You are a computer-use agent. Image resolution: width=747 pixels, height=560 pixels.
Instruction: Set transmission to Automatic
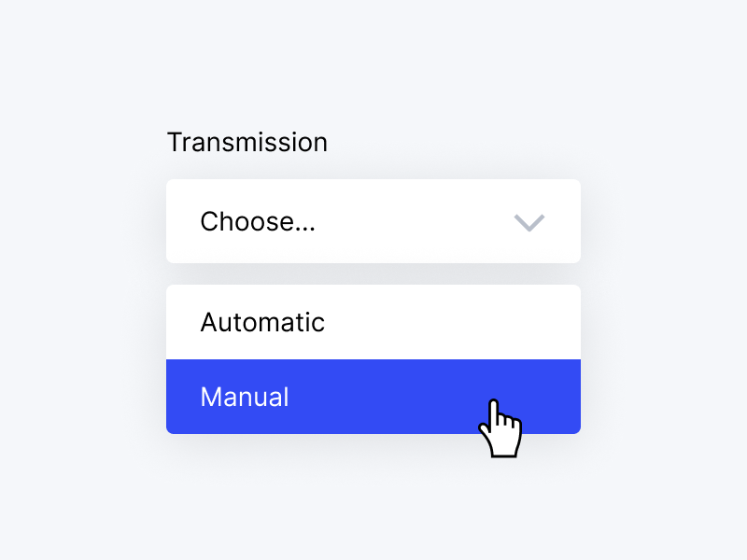(x=373, y=322)
